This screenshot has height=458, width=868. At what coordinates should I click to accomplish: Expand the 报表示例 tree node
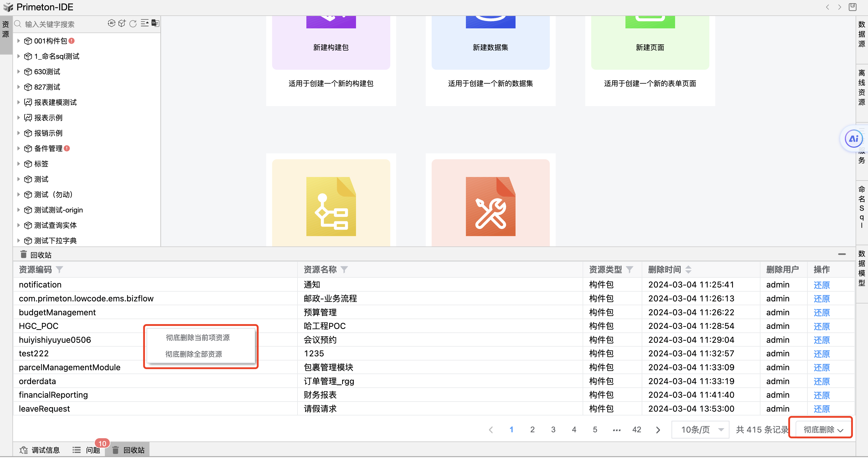[19, 118]
